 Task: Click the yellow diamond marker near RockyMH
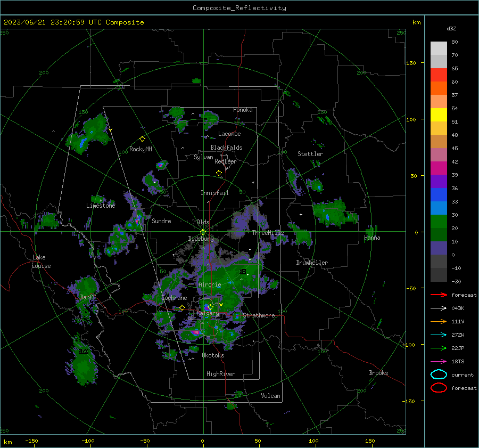(142, 139)
